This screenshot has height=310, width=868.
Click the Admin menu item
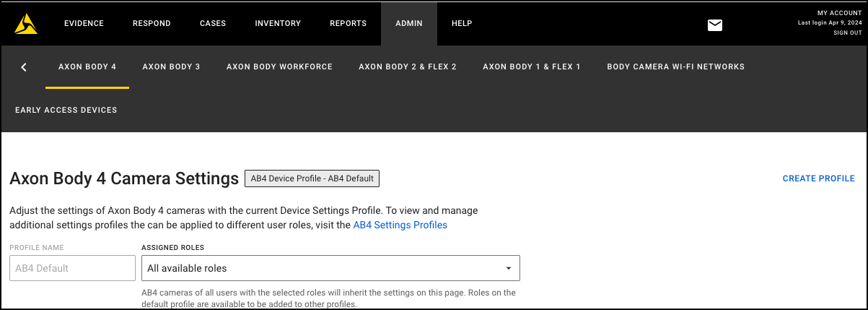click(409, 24)
